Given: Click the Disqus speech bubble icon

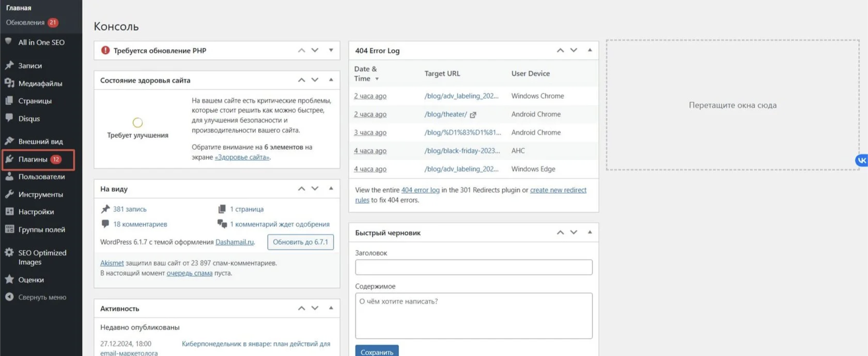Looking at the screenshot, I should [x=10, y=118].
